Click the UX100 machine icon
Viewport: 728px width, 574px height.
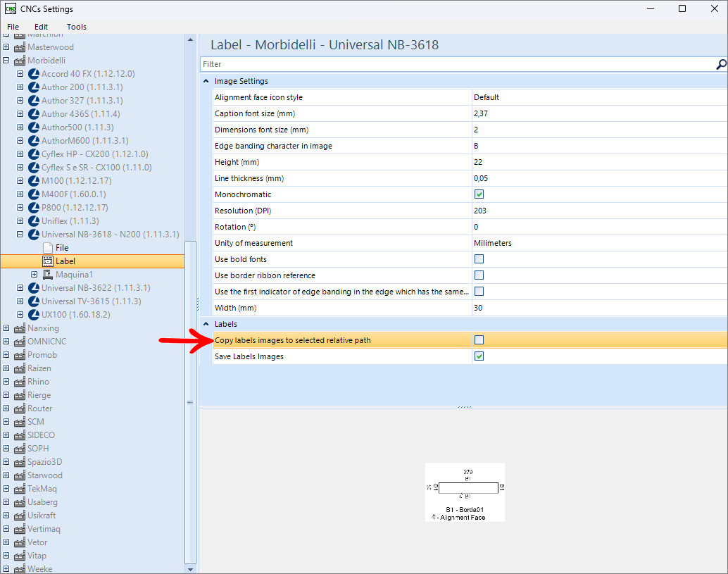pyautogui.click(x=33, y=315)
